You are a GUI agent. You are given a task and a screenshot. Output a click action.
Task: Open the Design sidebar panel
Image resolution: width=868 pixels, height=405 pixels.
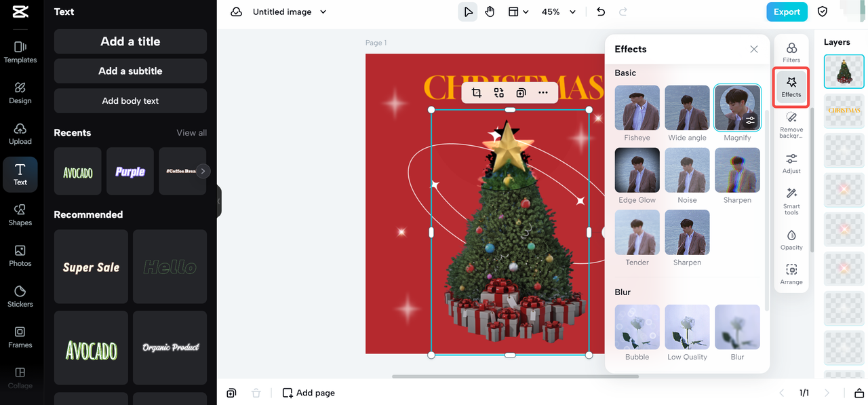(20, 92)
